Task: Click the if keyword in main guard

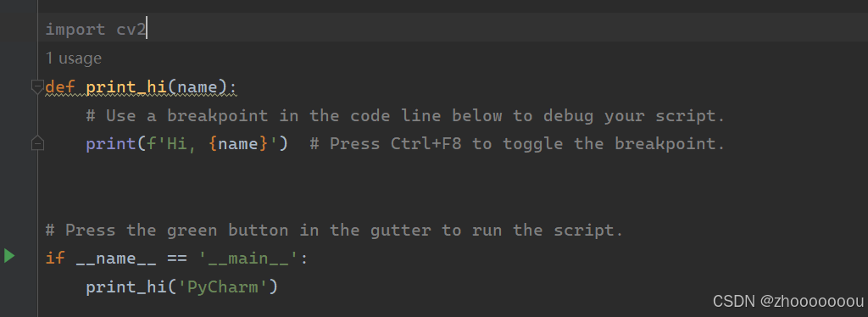Action: (55, 259)
